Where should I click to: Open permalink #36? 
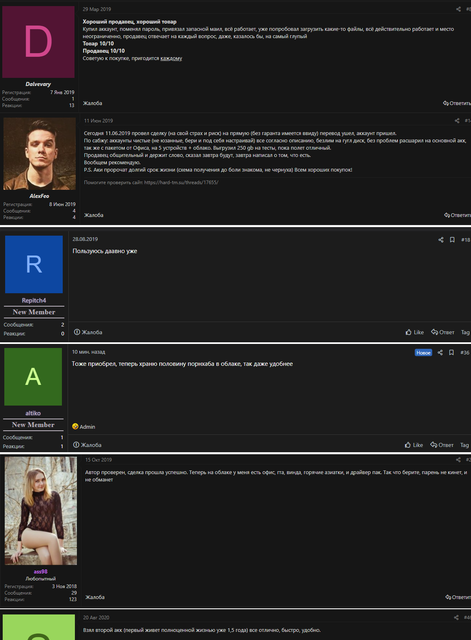coord(465,353)
